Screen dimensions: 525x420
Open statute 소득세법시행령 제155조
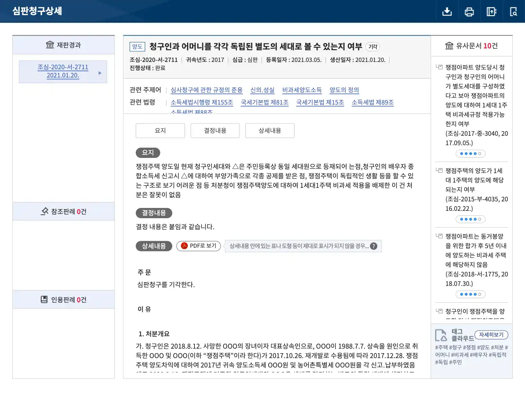tap(202, 102)
